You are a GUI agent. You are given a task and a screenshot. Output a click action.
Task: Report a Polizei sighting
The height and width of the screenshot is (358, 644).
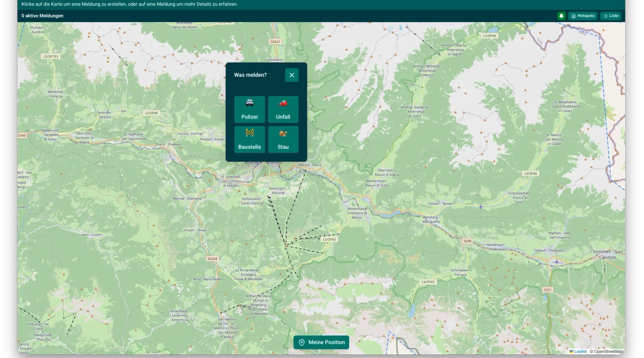tap(250, 109)
